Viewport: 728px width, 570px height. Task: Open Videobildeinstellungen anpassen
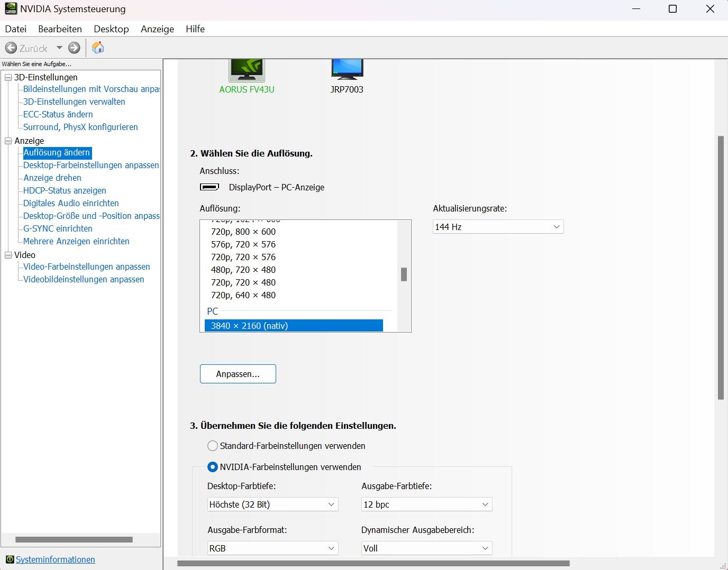tap(84, 279)
